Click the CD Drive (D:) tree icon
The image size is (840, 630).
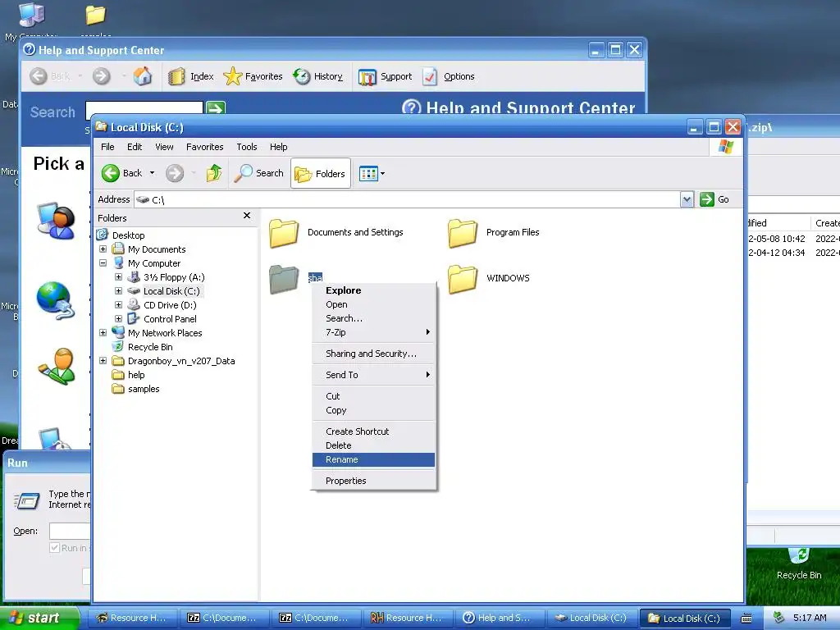pyautogui.click(x=134, y=304)
